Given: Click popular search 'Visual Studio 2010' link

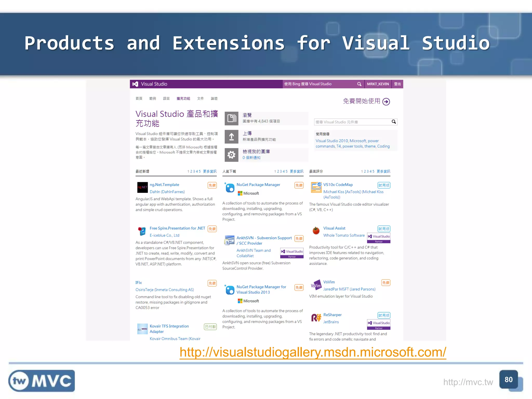Looking at the screenshot, I should pyautogui.click(x=332, y=141).
